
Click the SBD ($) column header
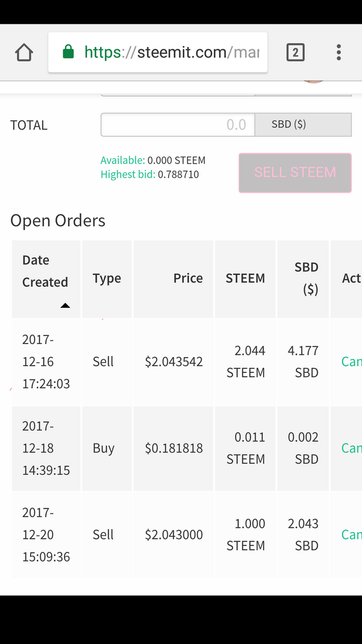[x=306, y=278]
